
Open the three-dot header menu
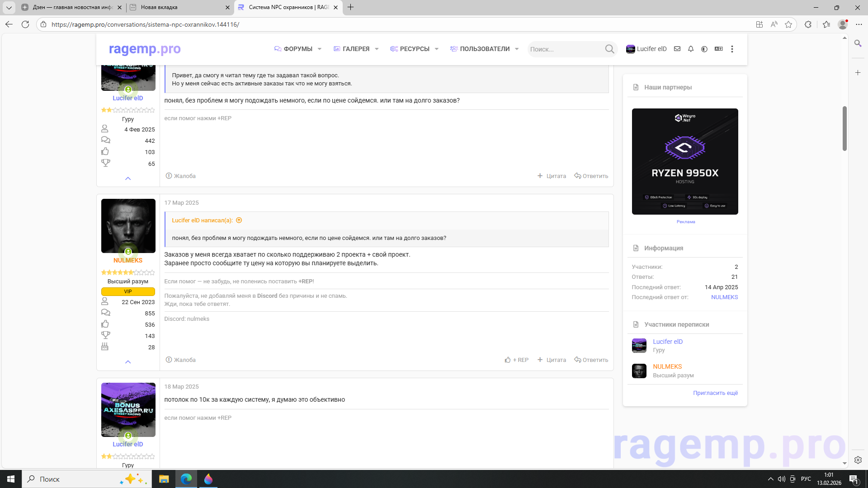pyautogui.click(x=732, y=49)
